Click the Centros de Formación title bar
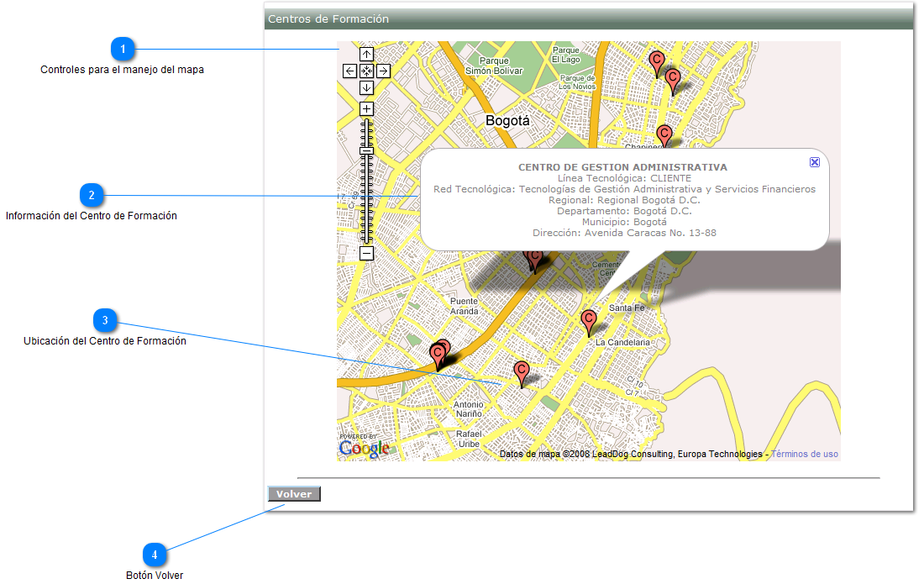This screenshot has height=584, width=924. coord(328,18)
